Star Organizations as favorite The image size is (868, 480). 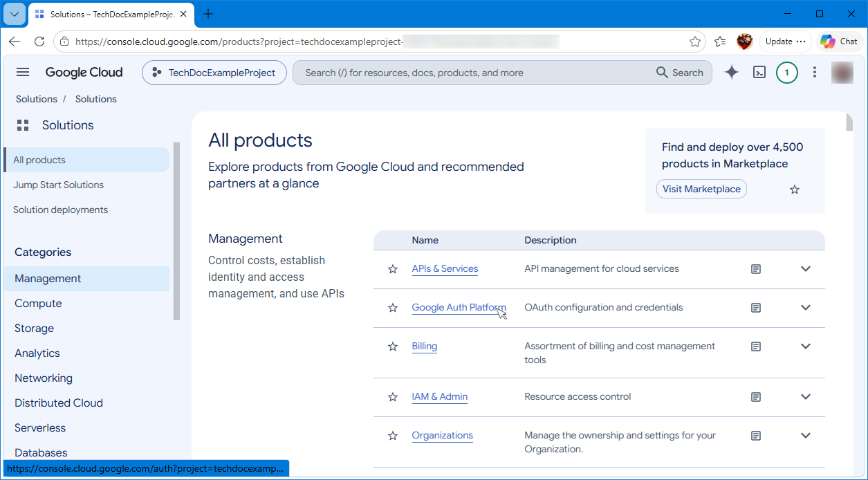tap(393, 436)
